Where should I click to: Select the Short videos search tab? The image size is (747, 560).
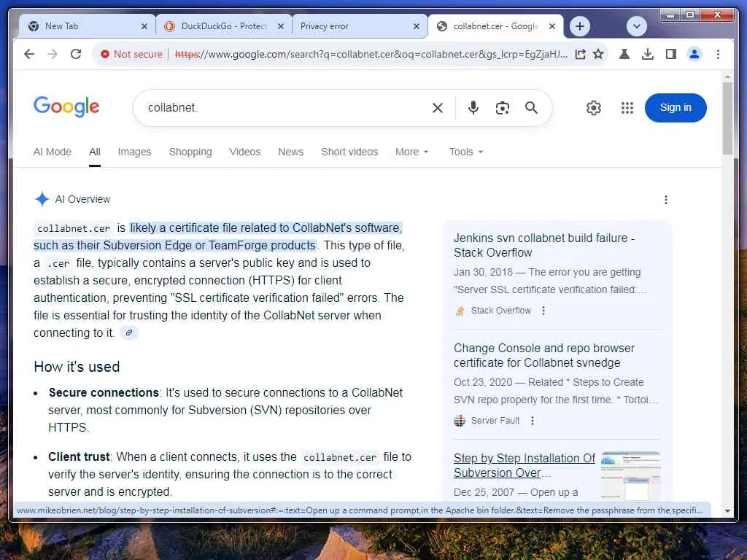pyautogui.click(x=349, y=152)
